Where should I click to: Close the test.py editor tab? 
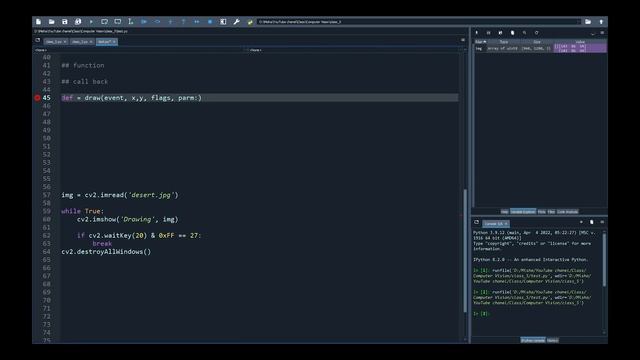click(x=114, y=42)
